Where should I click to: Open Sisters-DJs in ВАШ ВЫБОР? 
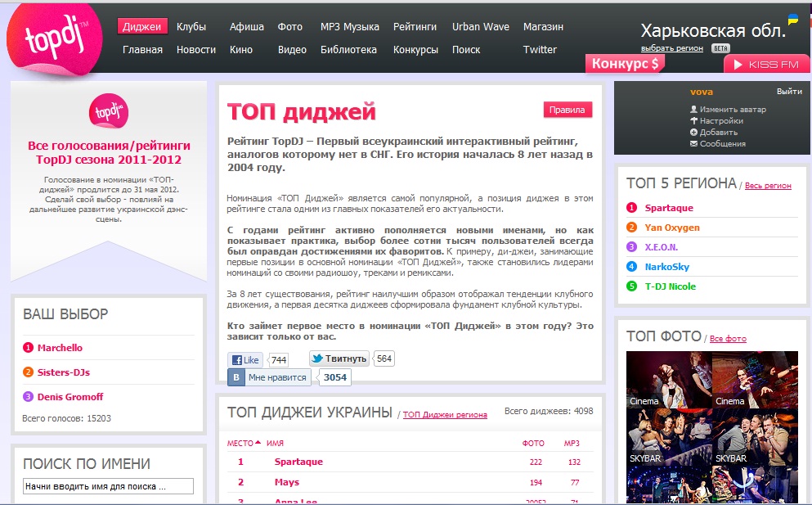click(x=63, y=372)
